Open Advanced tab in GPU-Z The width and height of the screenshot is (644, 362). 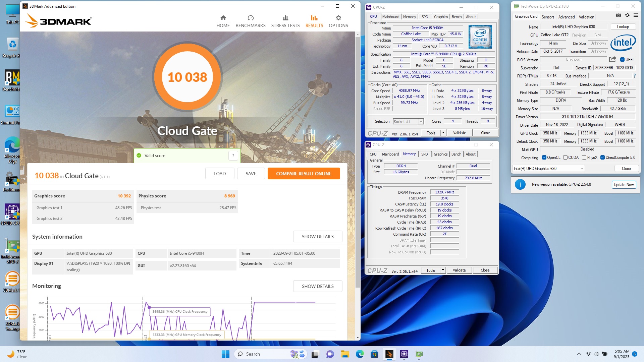(x=567, y=17)
